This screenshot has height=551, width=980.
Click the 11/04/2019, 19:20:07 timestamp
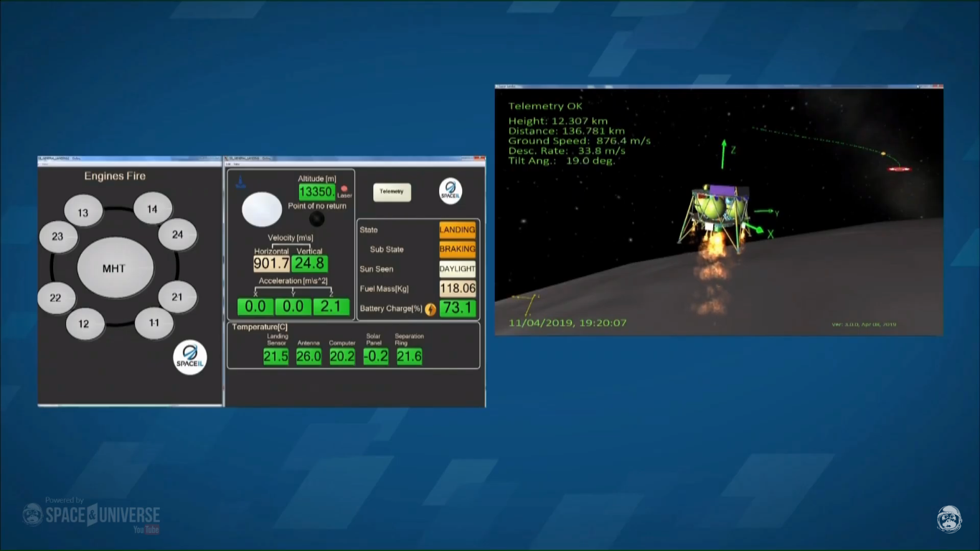[567, 323]
